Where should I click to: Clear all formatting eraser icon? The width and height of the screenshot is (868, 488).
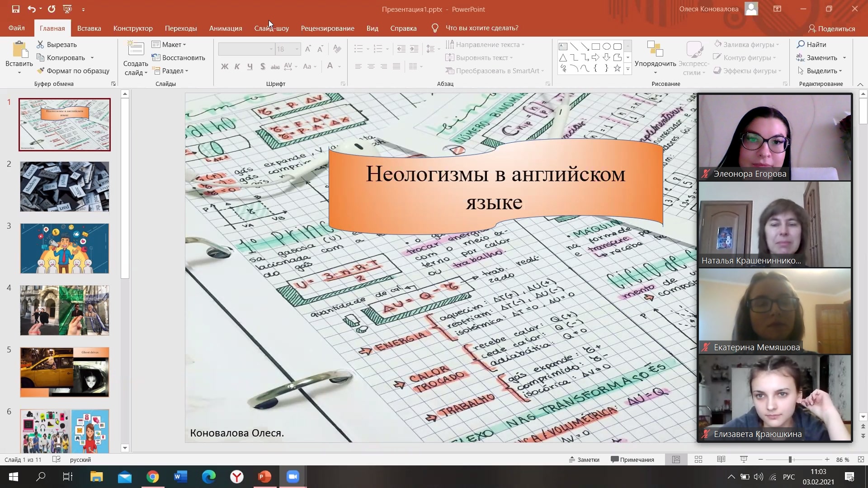coord(337,49)
